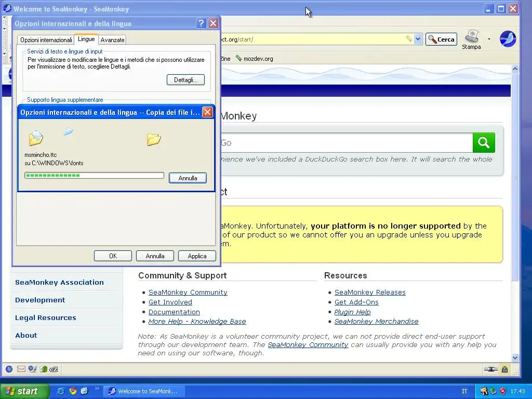Viewport: 532px width, 399px height.
Task: Click the destination folder icon in the copy dialog
Action: tap(154, 139)
